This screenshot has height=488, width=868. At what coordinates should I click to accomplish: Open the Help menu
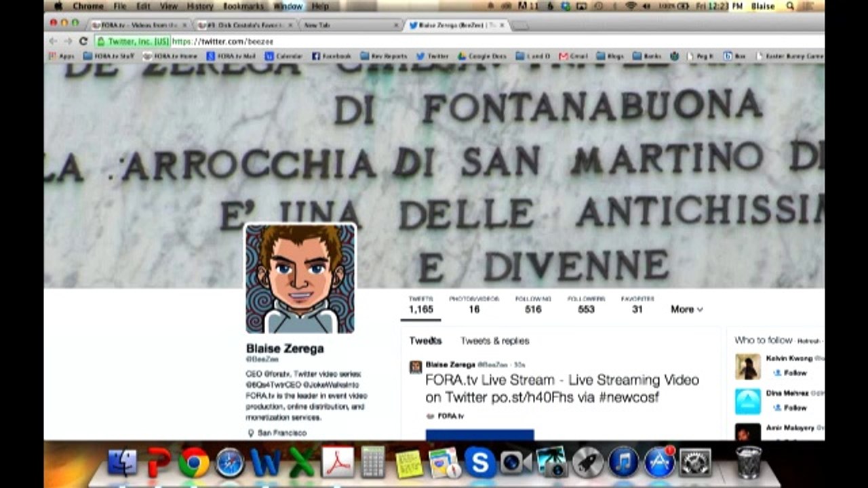point(320,6)
